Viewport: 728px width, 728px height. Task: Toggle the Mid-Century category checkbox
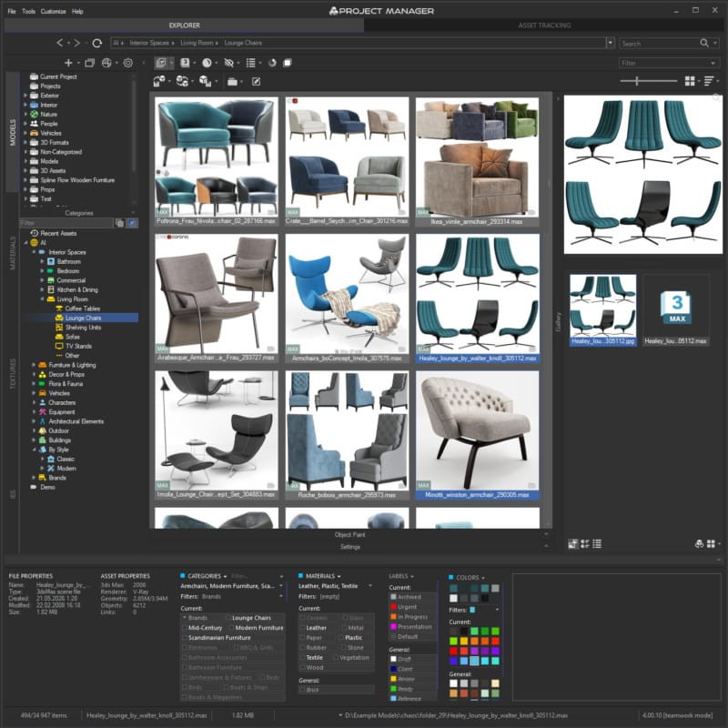(185, 628)
